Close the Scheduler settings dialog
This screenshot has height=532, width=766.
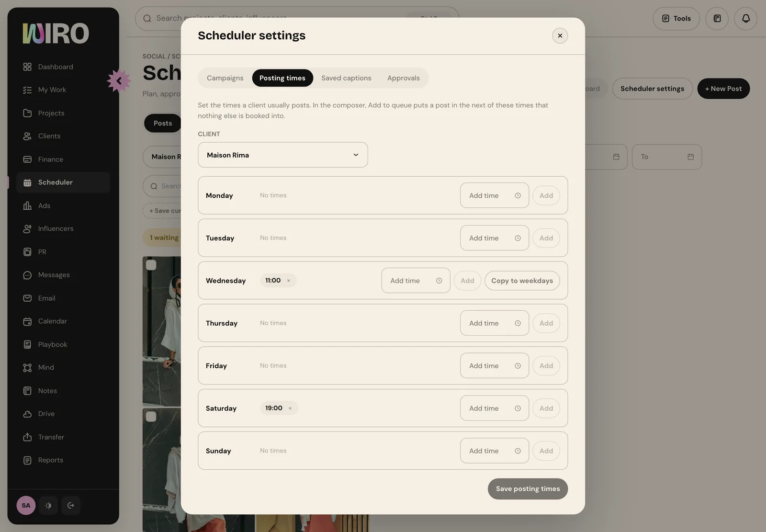(560, 35)
